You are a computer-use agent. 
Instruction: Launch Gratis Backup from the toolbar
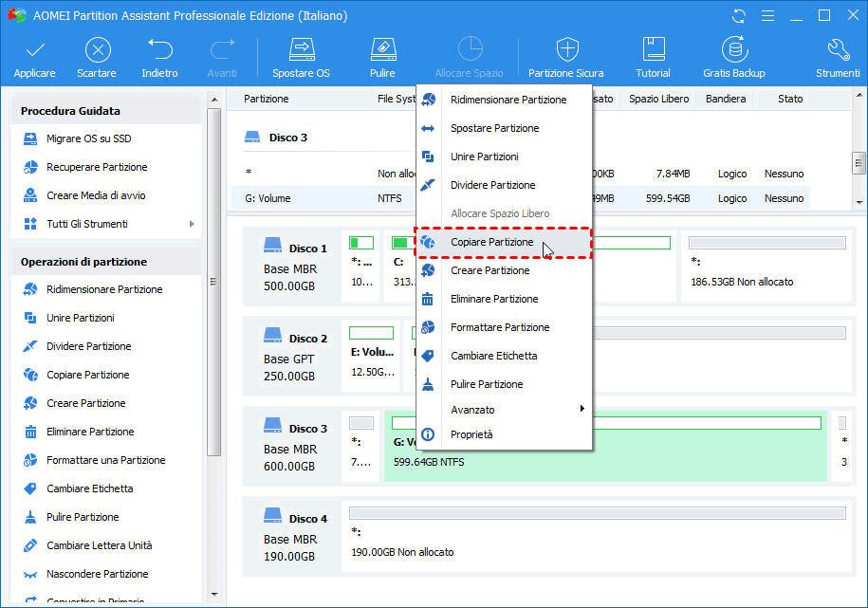[x=733, y=55]
